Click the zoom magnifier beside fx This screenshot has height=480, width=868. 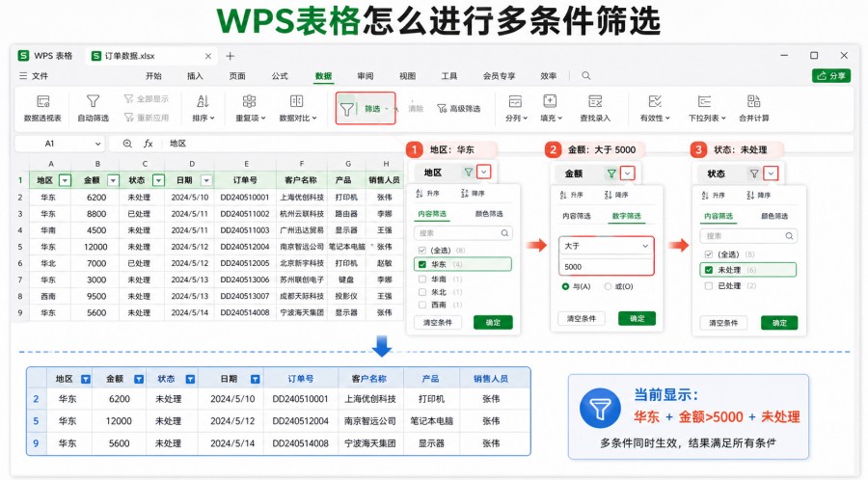[x=127, y=144]
